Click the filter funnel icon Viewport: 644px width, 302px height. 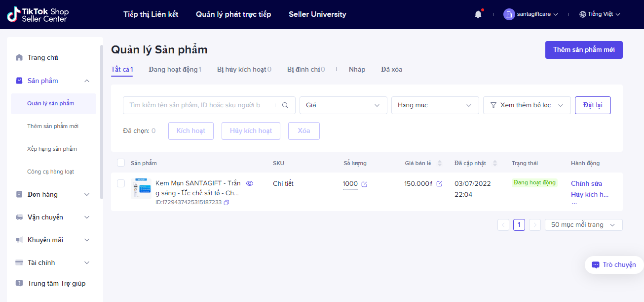click(x=493, y=105)
